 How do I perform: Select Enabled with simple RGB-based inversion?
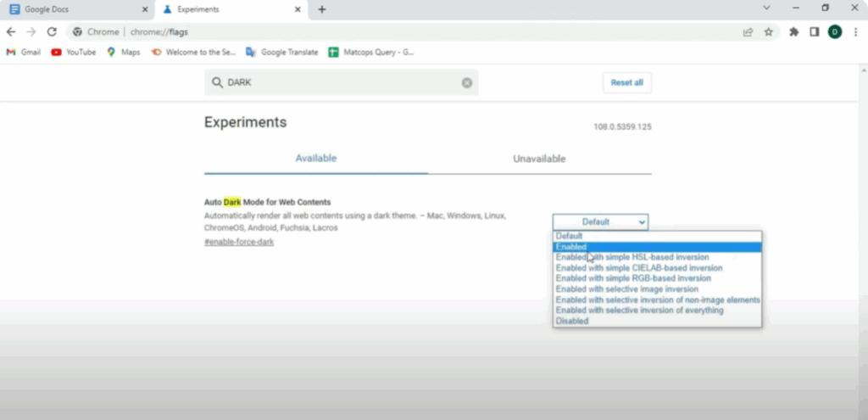click(x=657, y=278)
